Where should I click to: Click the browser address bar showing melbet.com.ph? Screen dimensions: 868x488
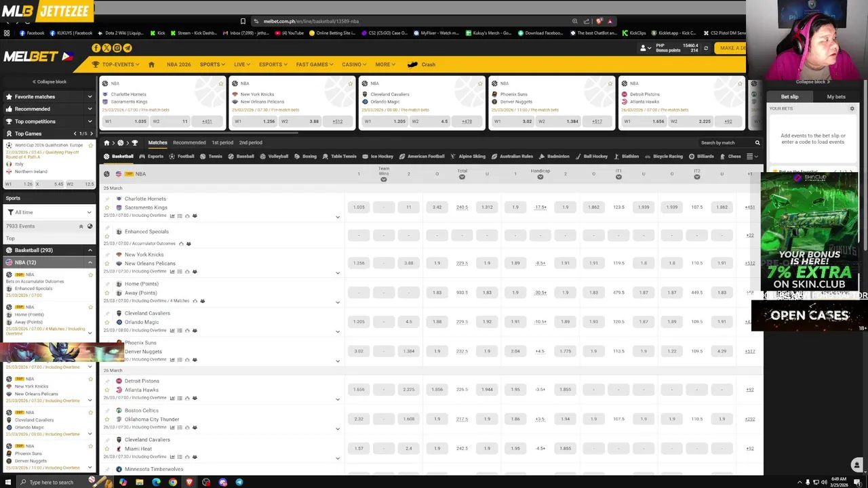pyautogui.click(x=414, y=21)
